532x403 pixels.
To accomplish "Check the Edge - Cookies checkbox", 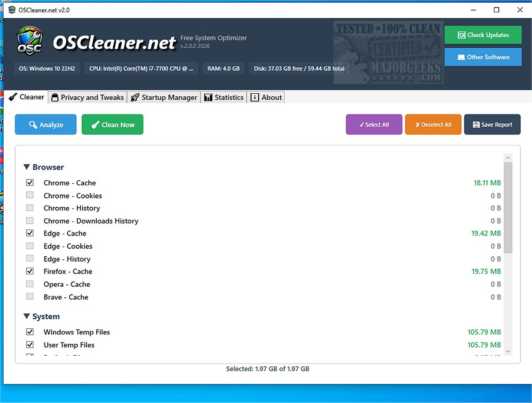I will click(30, 246).
